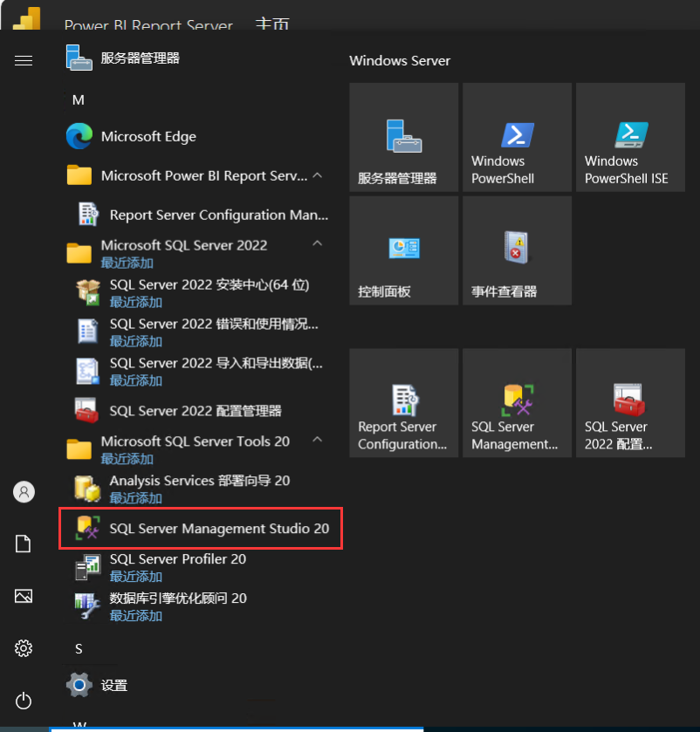Open Report Server Configuration Manager list icon

click(x=88, y=215)
